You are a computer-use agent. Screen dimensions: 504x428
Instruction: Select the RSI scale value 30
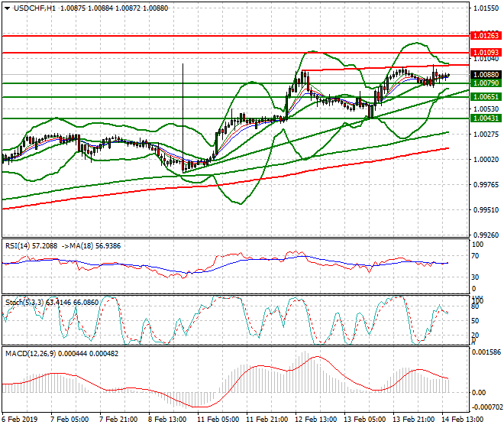coord(475,277)
